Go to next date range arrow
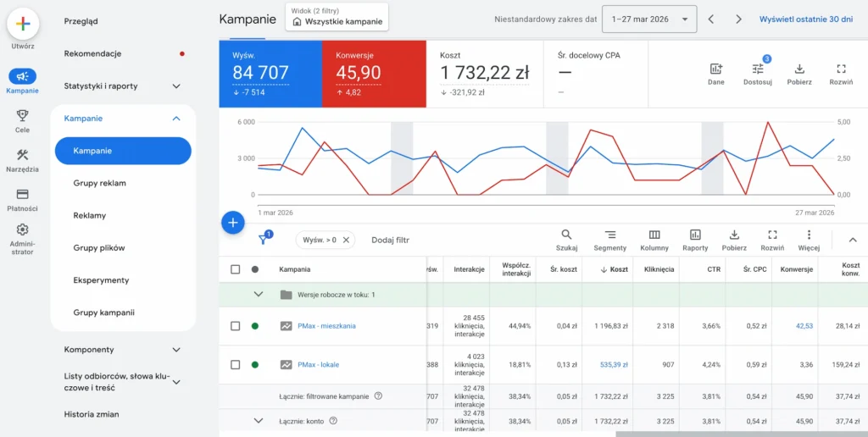The image size is (868, 437). click(x=738, y=19)
